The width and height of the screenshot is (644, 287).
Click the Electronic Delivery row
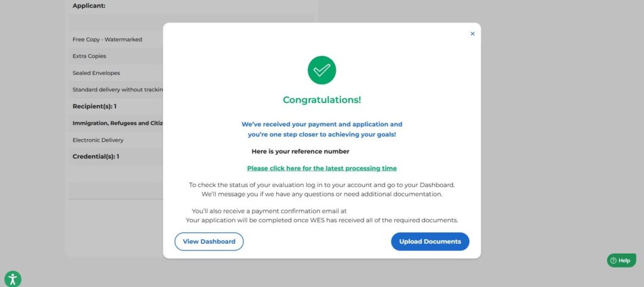98,140
